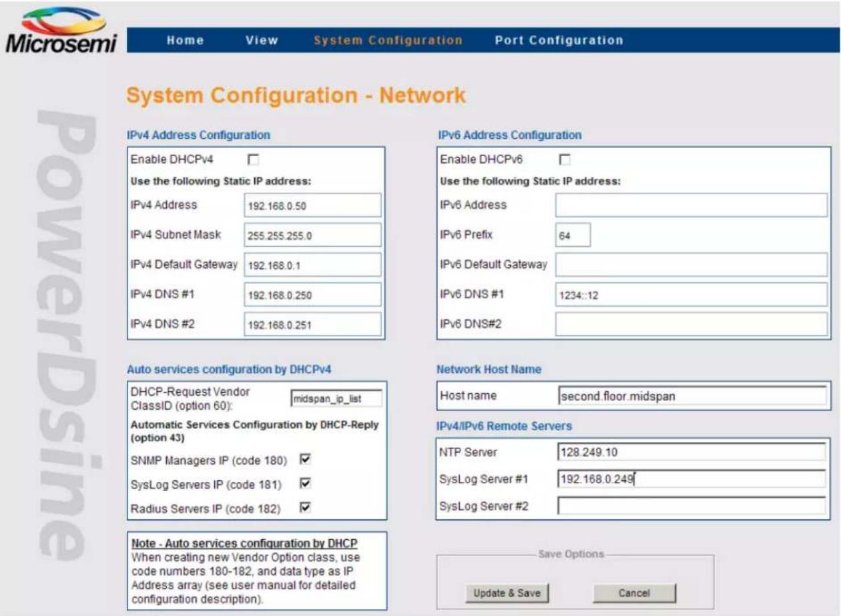The height and width of the screenshot is (616, 841).
Task: Untick SysLog Servers IP (code 181)
Action: [306, 483]
